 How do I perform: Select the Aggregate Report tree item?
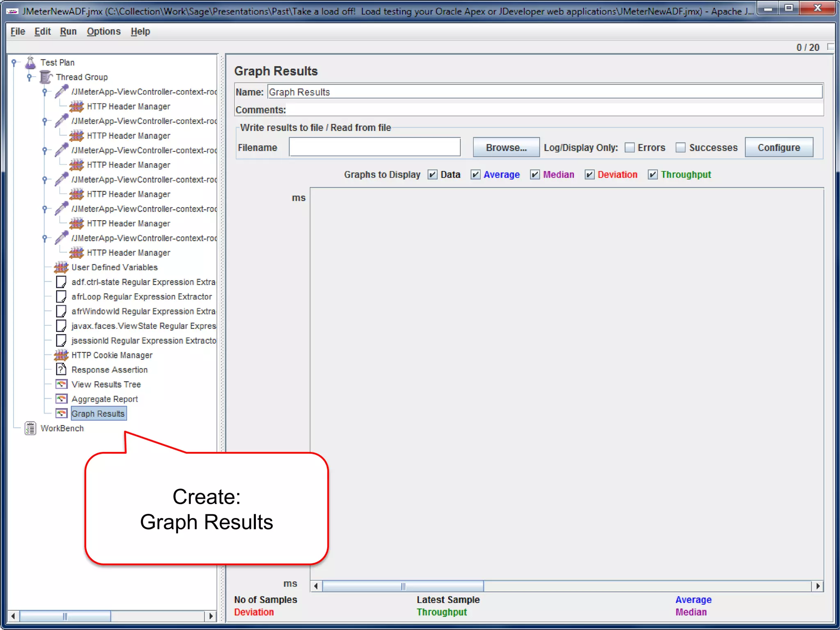pyautogui.click(x=105, y=399)
